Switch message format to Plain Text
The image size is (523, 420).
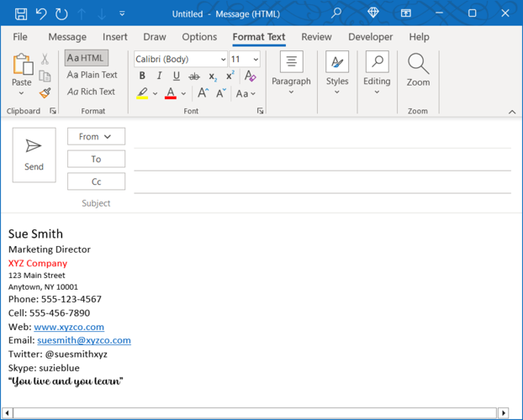coord(92,75)
